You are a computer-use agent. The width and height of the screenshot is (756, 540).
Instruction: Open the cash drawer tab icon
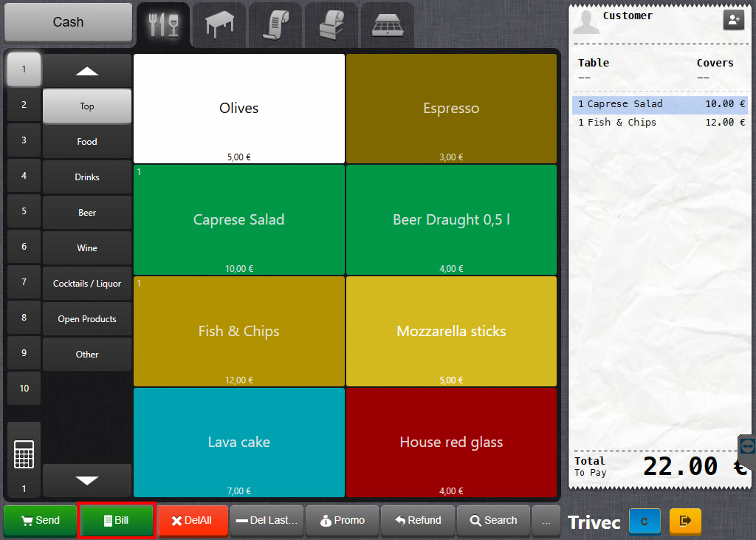point(388,24)
